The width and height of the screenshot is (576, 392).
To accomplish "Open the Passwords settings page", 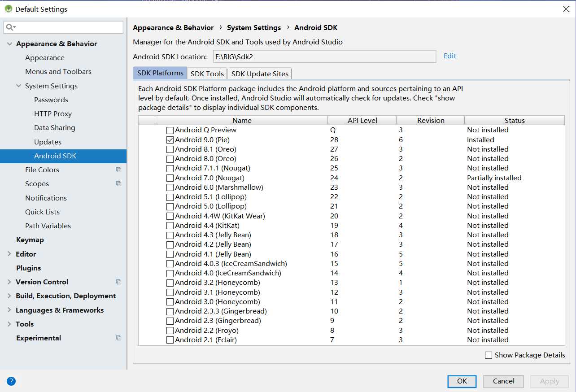I will pos(51,100).
